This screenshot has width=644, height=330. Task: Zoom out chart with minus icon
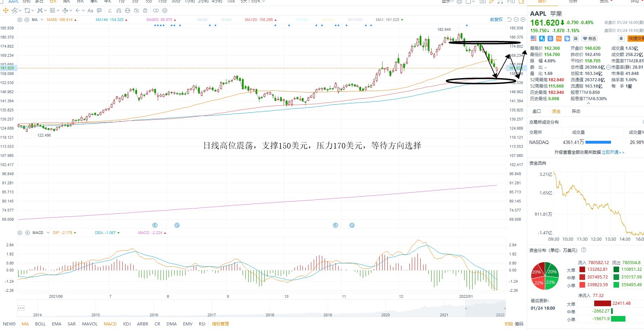[x=516, y=20]
